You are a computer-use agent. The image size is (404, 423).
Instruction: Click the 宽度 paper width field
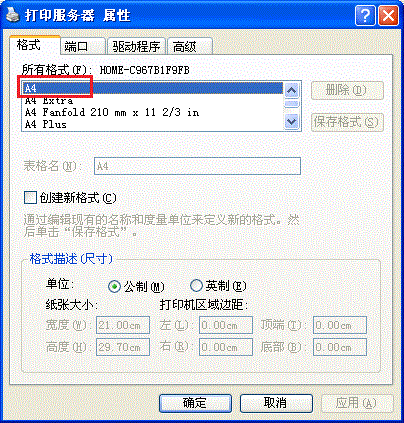click(x=123, y=325)
